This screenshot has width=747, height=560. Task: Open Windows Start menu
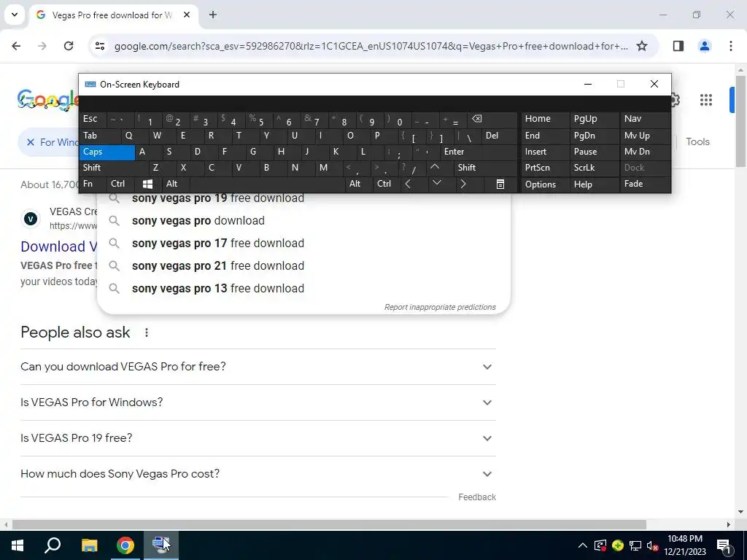(x=18, y=545)
